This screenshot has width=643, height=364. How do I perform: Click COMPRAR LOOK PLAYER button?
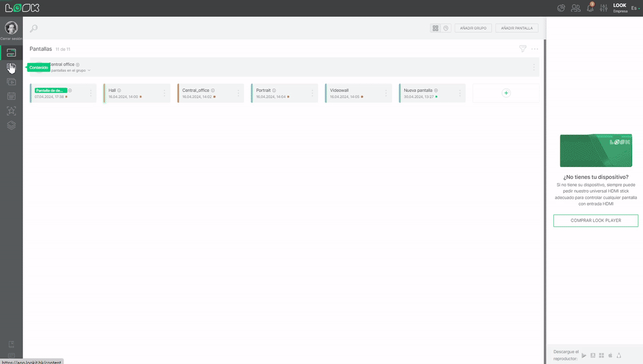click(x=596, y=221)
